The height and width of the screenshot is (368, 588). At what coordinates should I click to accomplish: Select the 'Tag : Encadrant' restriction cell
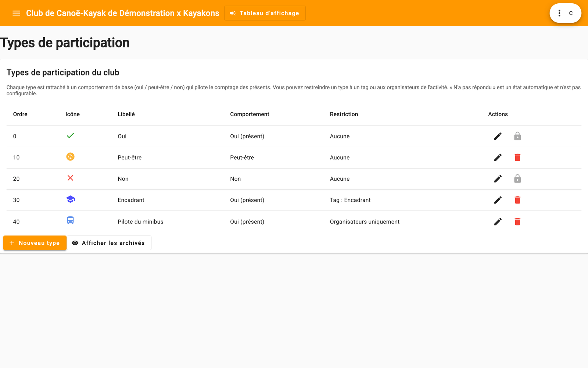350,200
